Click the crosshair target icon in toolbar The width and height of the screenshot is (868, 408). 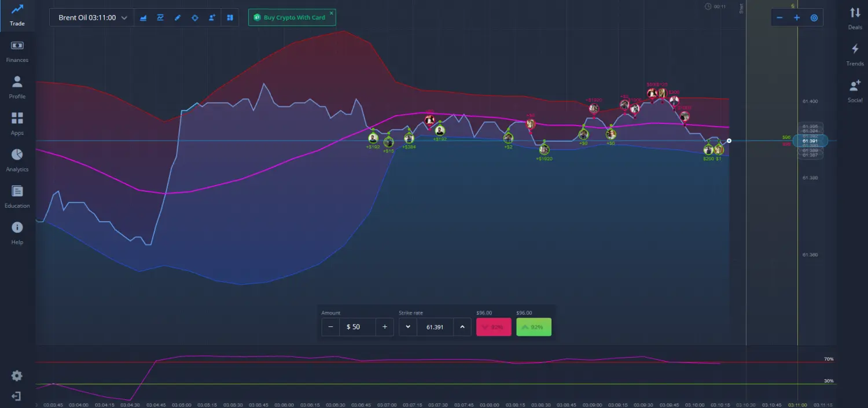[195, 18]
